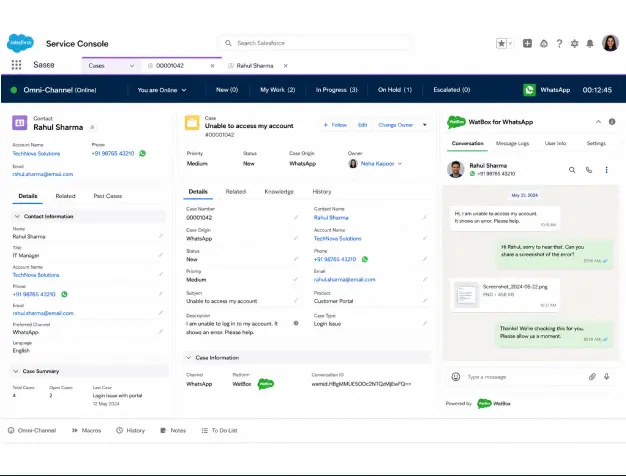
Task: Switch to the User Info tab
Action: (555, 143)
